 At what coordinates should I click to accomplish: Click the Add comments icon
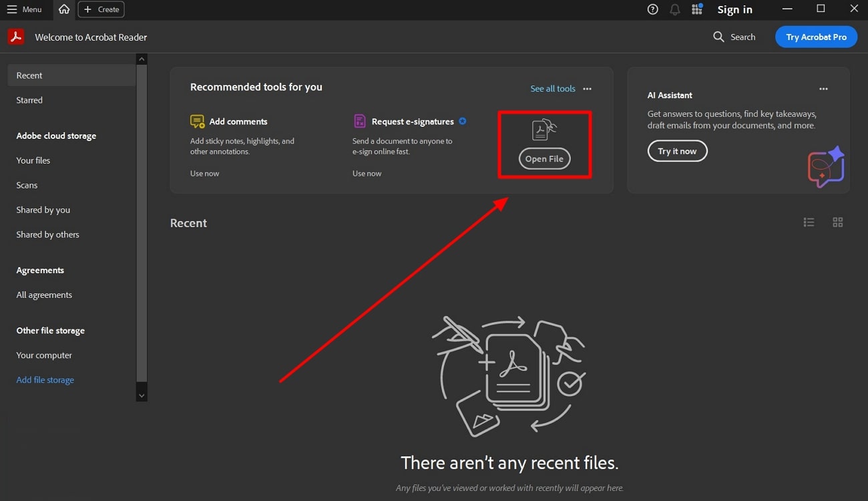click(198, 121)
